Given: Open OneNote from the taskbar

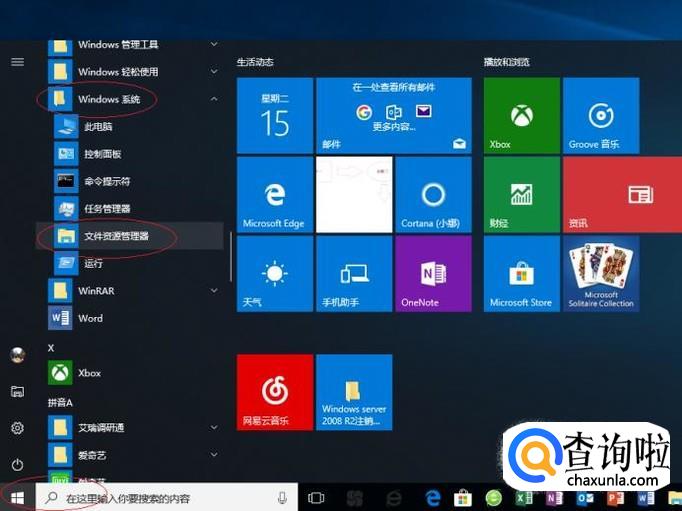Looking at the screenshot, I should pyautogui.click(x=555, y=498).
